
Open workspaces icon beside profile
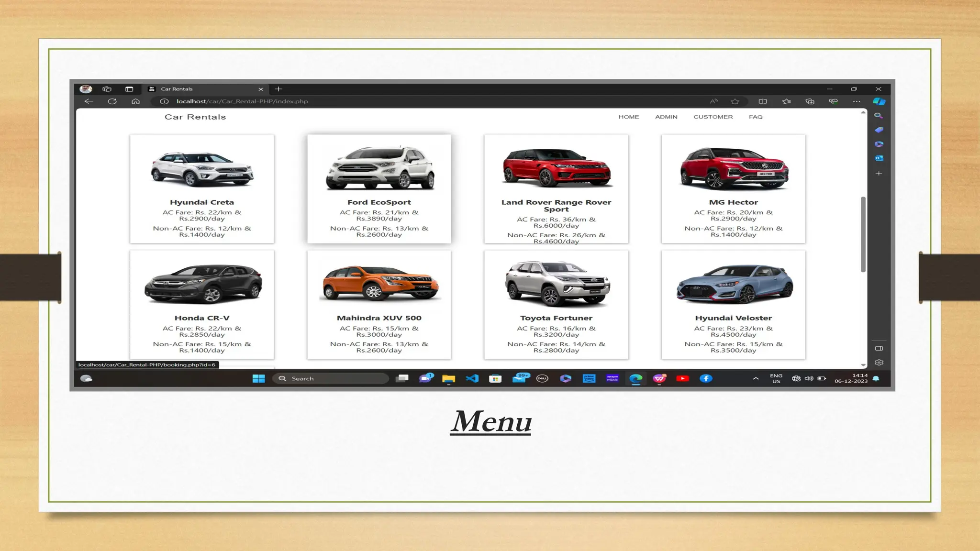(x=107, y=89)
